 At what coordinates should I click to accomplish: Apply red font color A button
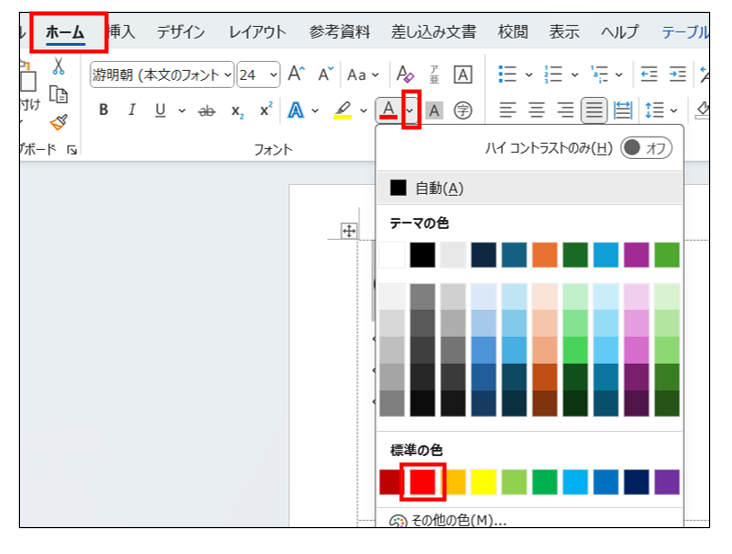[x=388, y=111]
